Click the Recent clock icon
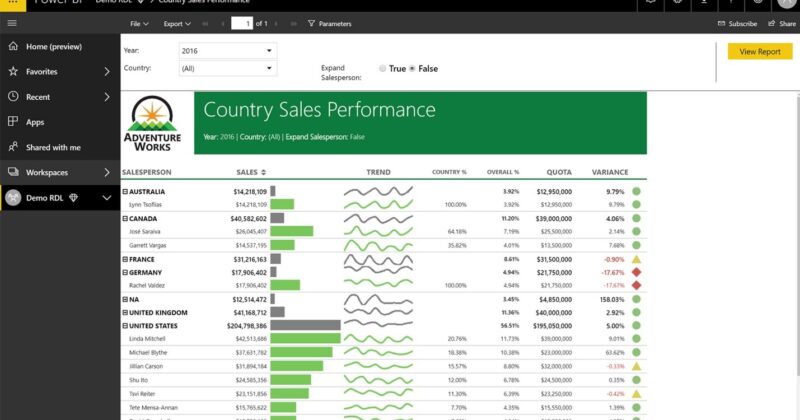This screenshot has width=800, height=420. [x=13, y=96]
